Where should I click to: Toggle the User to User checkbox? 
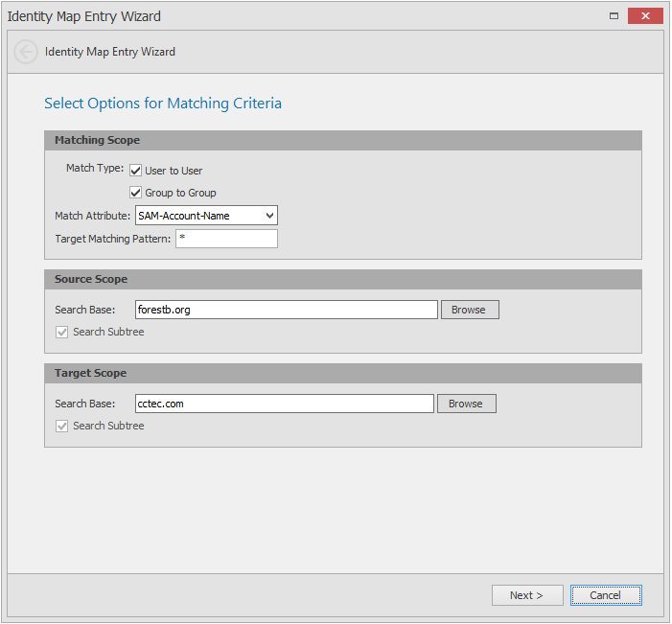pos(136,171)
